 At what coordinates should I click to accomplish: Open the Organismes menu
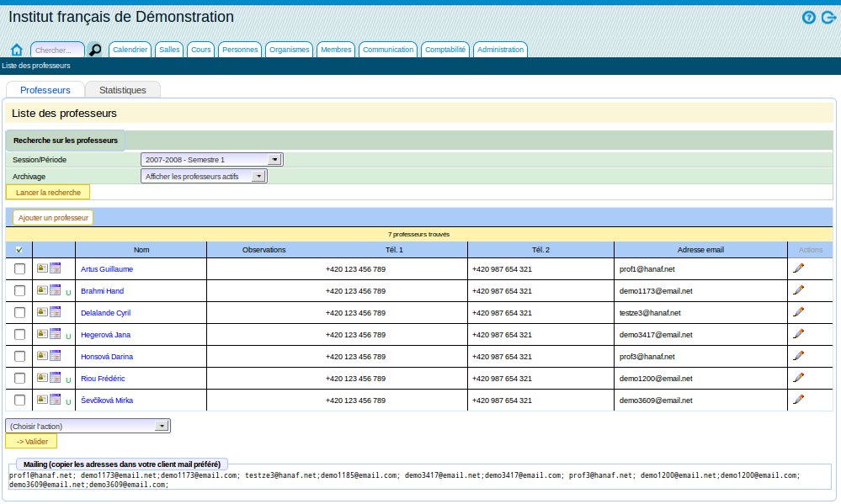coord(289,50)
